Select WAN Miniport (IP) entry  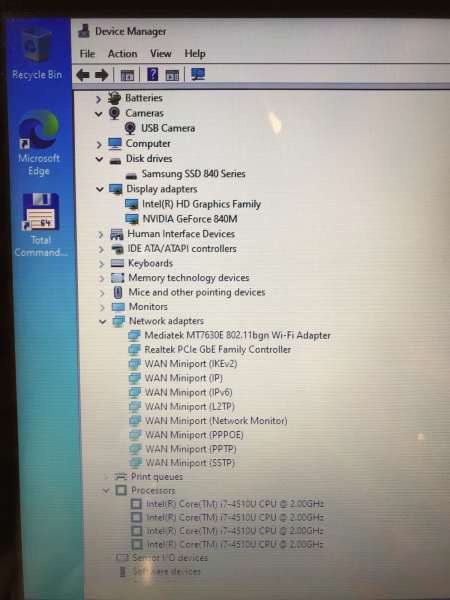coord(184,378)
